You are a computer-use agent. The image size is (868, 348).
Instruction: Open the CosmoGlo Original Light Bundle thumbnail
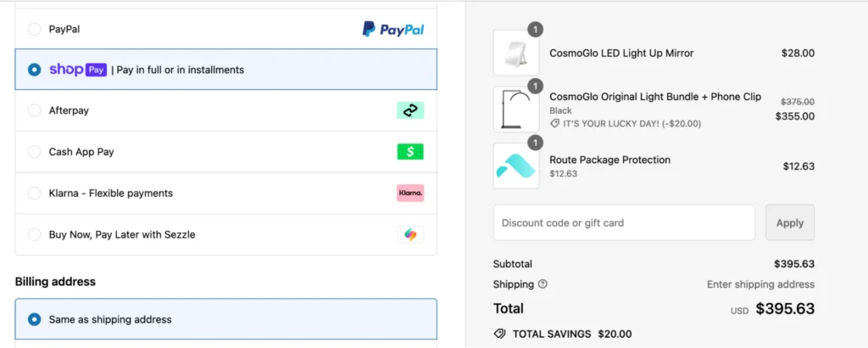[516, 109]
